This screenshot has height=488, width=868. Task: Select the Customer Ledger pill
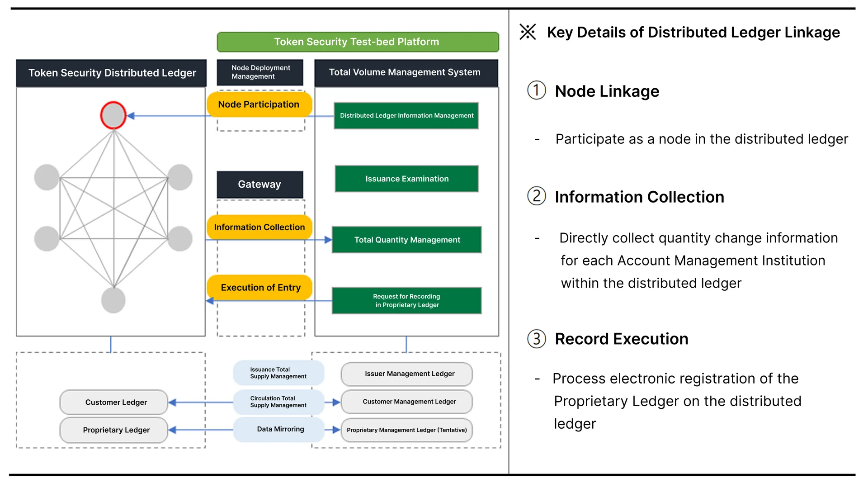[114, 402]
